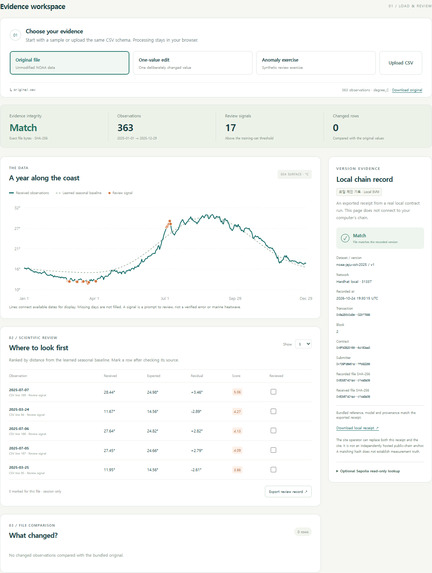Select the Original file sample card

point(69,63)
